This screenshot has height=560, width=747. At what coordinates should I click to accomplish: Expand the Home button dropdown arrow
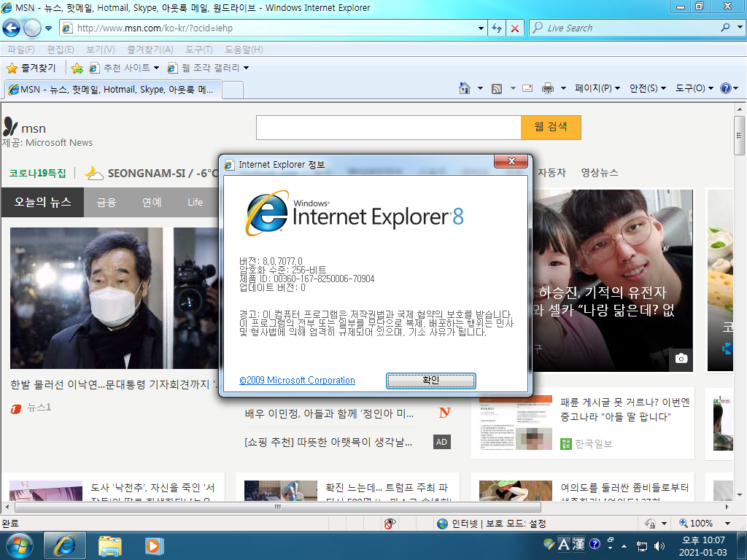[x=480, y=88]
